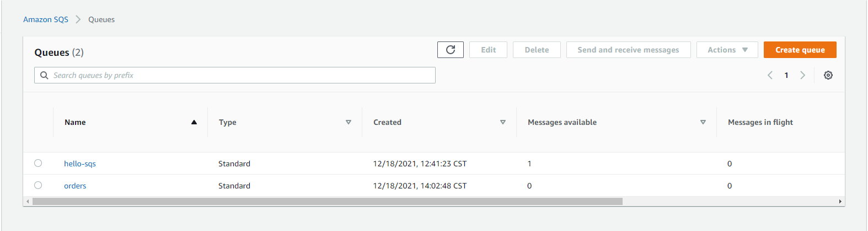Select the orders queue radio button
The image size is (868, 231).
coord(38,185)
